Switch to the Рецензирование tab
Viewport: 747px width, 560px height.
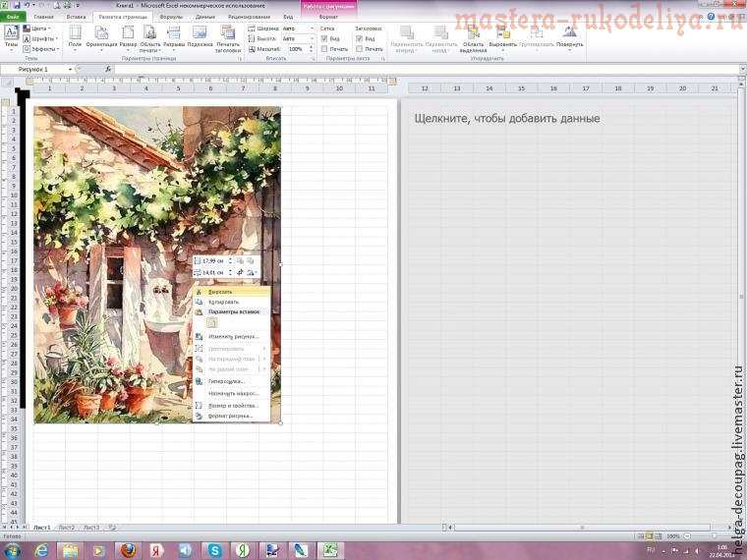point(249,17)
